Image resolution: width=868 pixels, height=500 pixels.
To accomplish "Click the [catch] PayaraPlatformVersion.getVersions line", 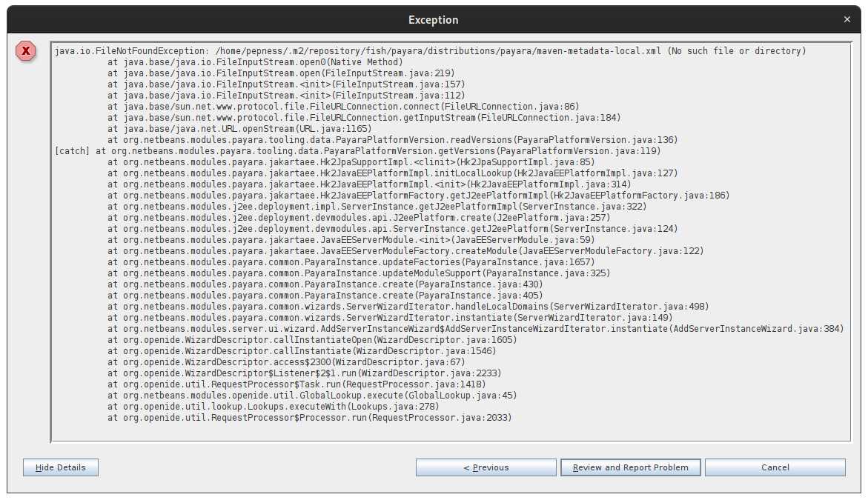I will 357,151.
